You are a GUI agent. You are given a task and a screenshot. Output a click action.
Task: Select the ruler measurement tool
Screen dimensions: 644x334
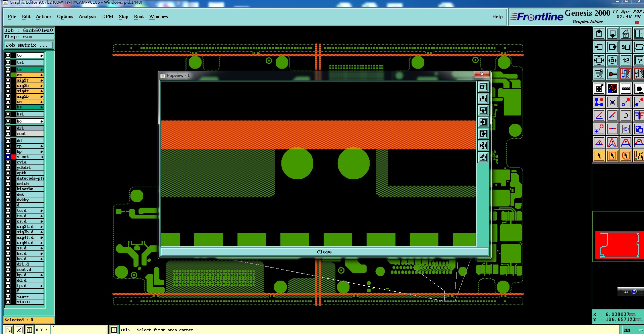pos(626,89)
